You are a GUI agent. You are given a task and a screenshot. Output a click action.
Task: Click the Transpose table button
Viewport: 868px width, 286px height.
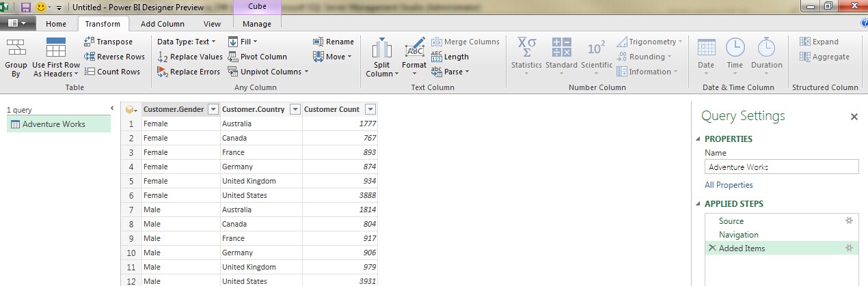[109, 42]
